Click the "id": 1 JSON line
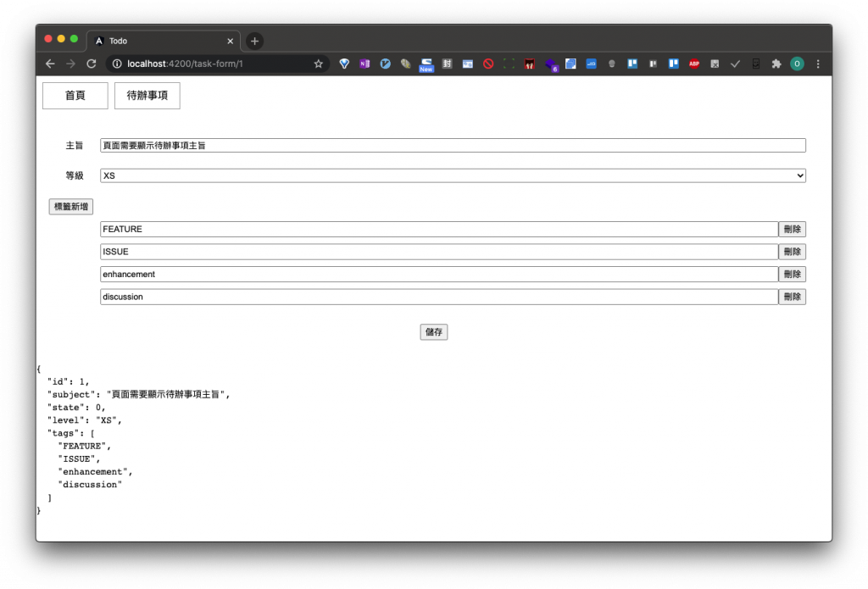The image size is (868, 589). click(68, 382)
